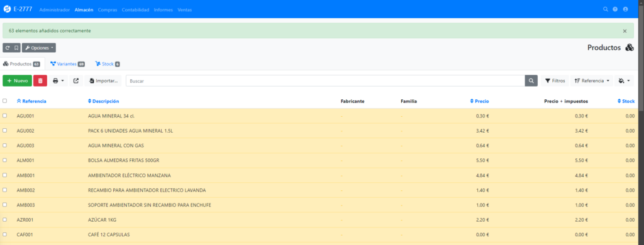Open the Administrador menu
This screenshot has width=644, height=245.
tap(55, 10)
